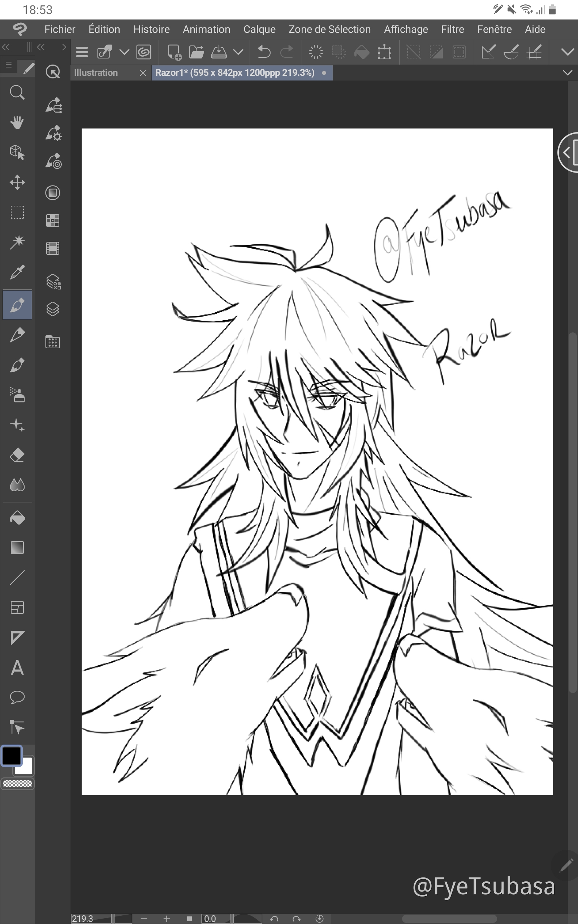Image resolution: width=578 pixels, height=924 pixels.
Task: Expand the command bar overflow chevron
Action: [x=567, y=52]
